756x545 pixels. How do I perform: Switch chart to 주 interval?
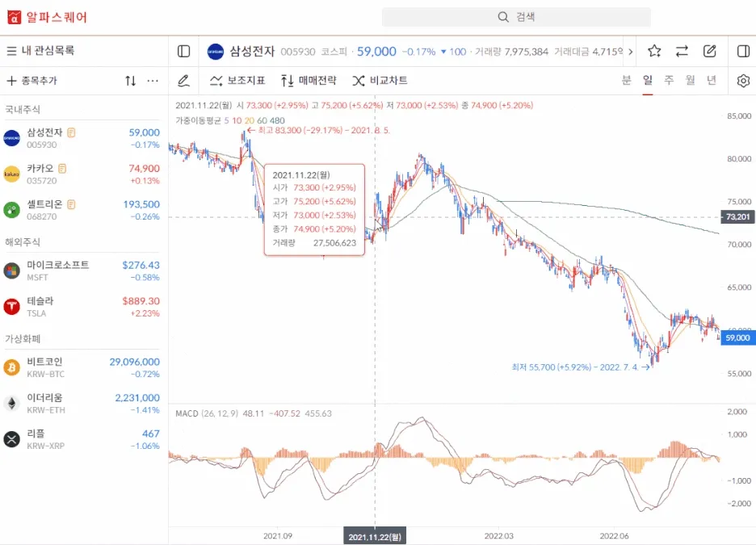669,80
